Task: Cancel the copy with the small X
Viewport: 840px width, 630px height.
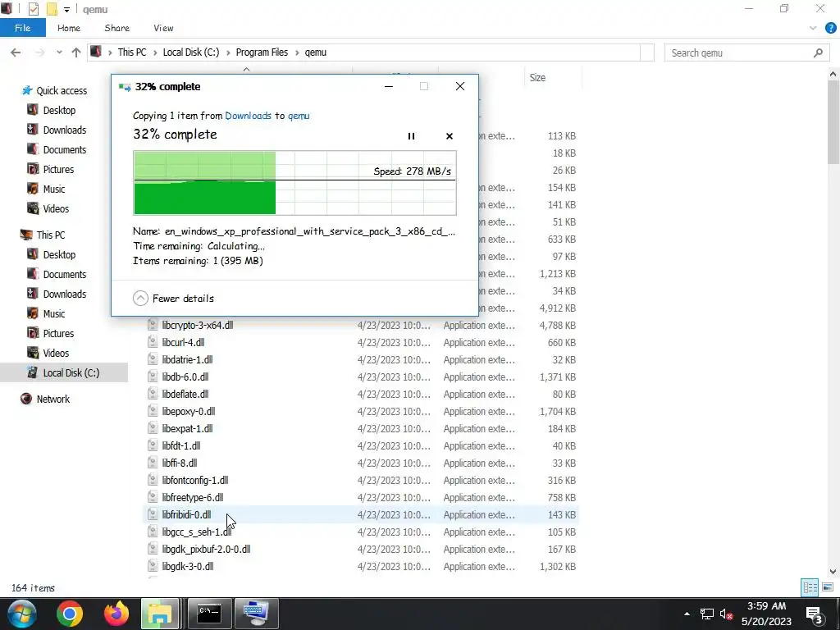Action: [450, 136]
